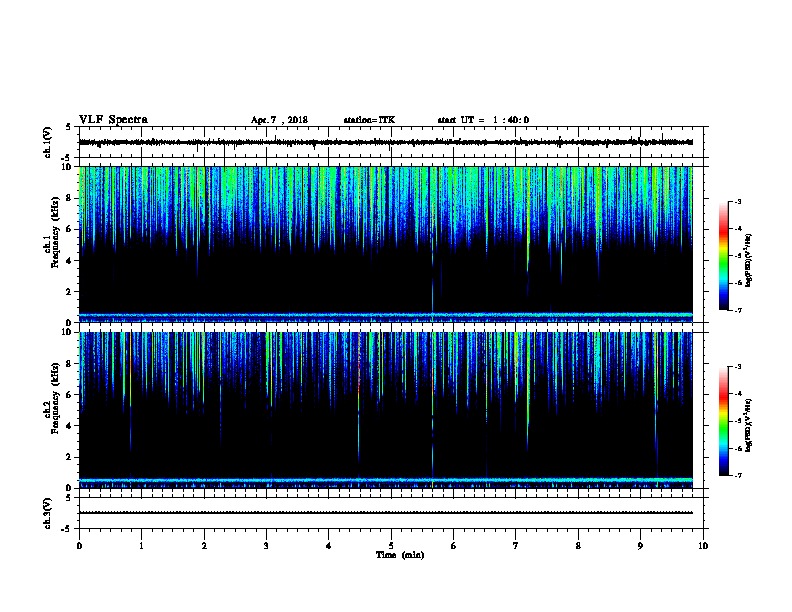Image resolution: width=792 pixels, height=612 pixels.
Task: Click the "station=ITK" header label
Action: coord(369,120)
